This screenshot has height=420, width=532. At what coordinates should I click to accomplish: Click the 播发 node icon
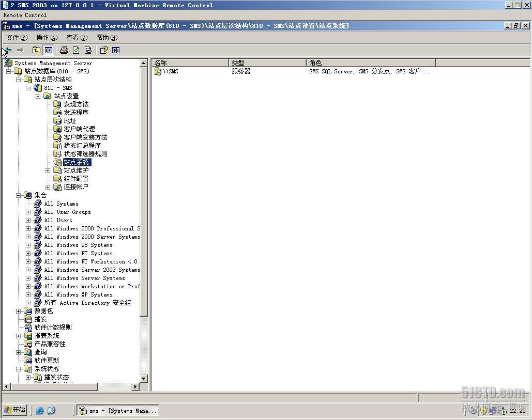[28, 319]
